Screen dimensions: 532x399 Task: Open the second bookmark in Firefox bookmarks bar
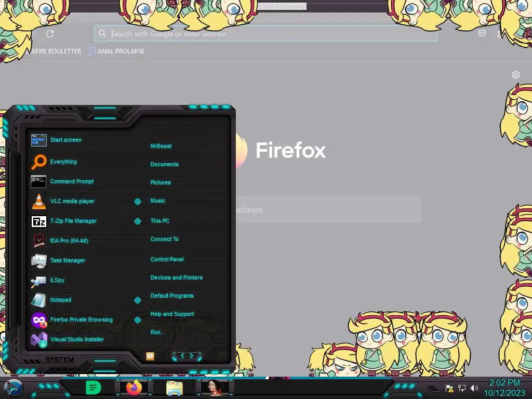point(116,51)
